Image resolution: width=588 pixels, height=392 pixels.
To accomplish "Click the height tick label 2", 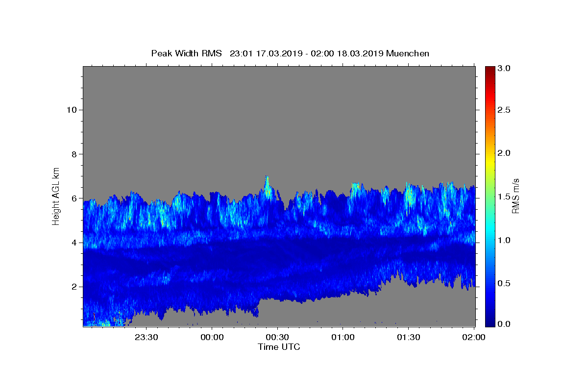I will pos(73,287).
